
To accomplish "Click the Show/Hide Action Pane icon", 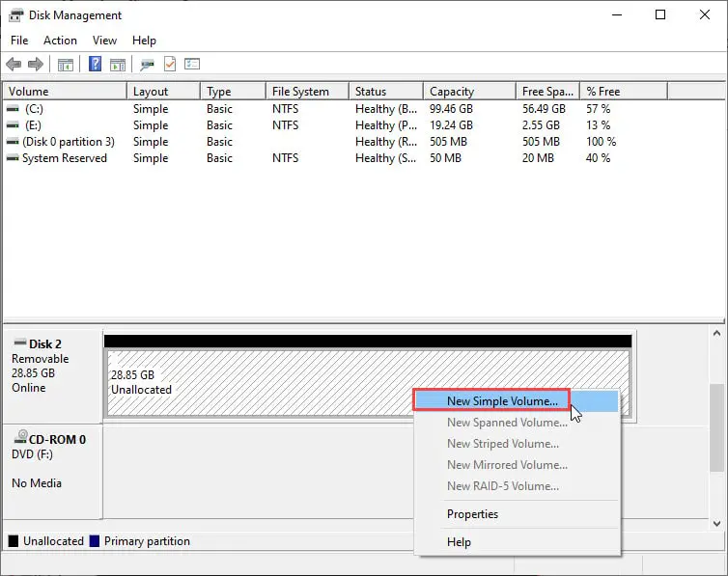I will (118, 65).
